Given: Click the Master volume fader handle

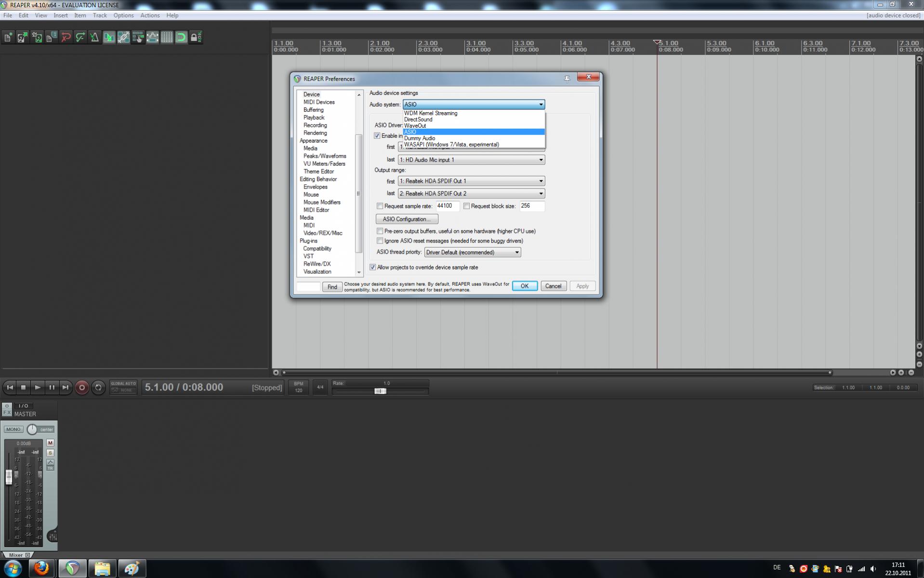Looking at the screenshot, I should [x=9, y=477].
